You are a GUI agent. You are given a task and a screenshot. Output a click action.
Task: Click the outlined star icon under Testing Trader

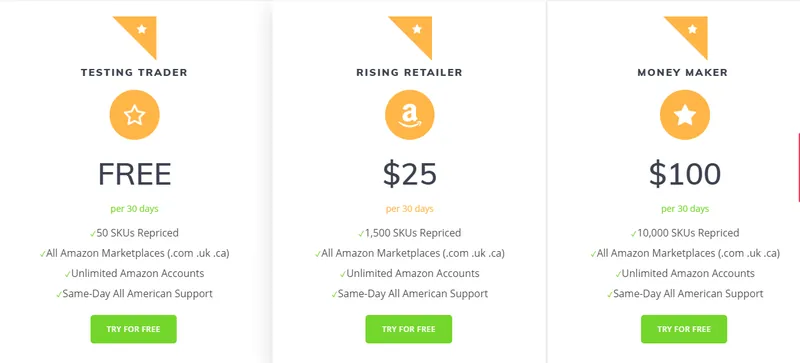tap(135, 115)
